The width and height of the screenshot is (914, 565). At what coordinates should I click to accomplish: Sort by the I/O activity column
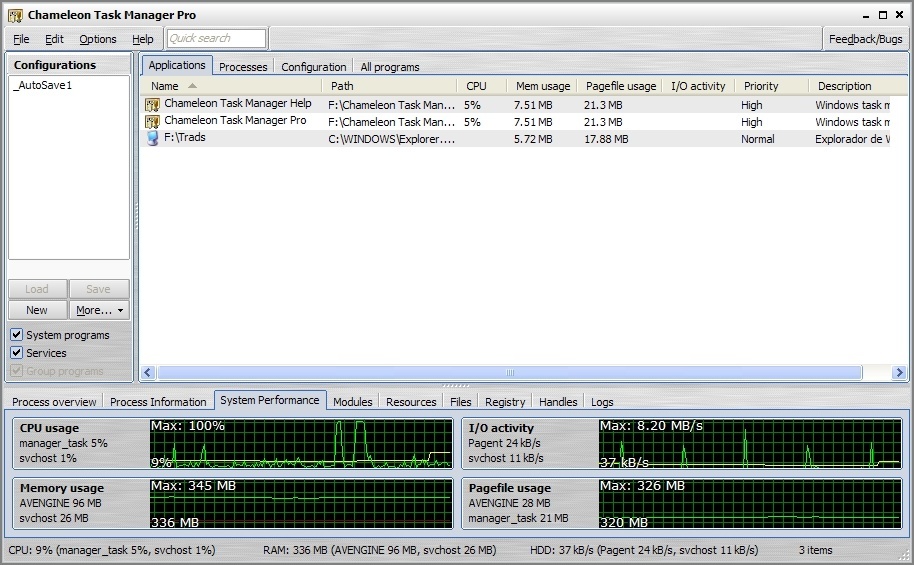698,86
